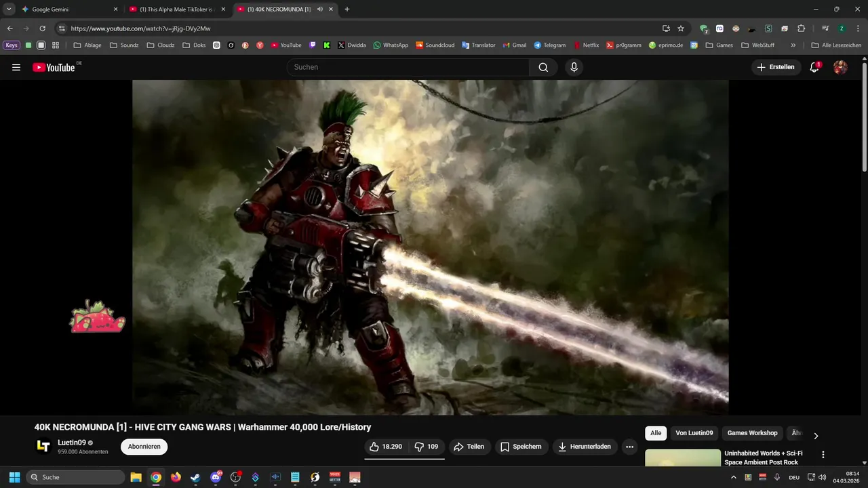Viewport: 868px width, 488px height.
Task: Open the Luetin09 channel avatar
Action: coord(43,446)
